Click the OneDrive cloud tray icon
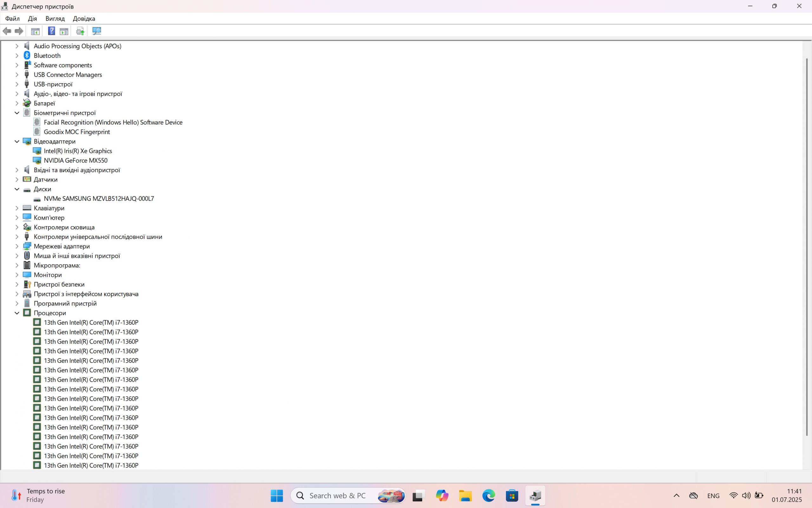Viewport: 812px width, 508px height. [693, 496]
